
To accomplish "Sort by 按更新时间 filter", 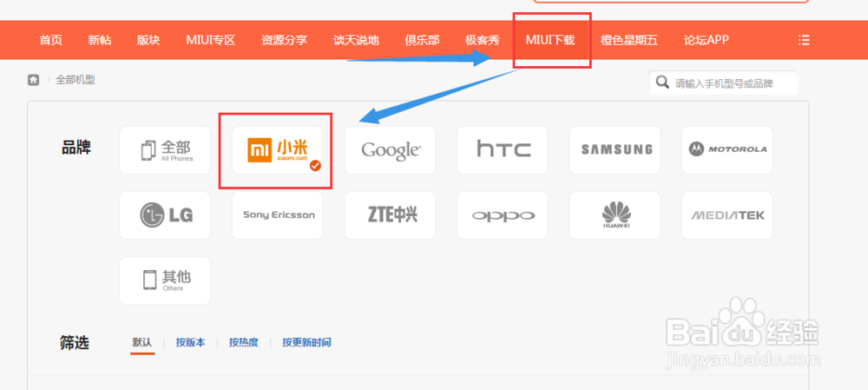I will coord(306,342).
